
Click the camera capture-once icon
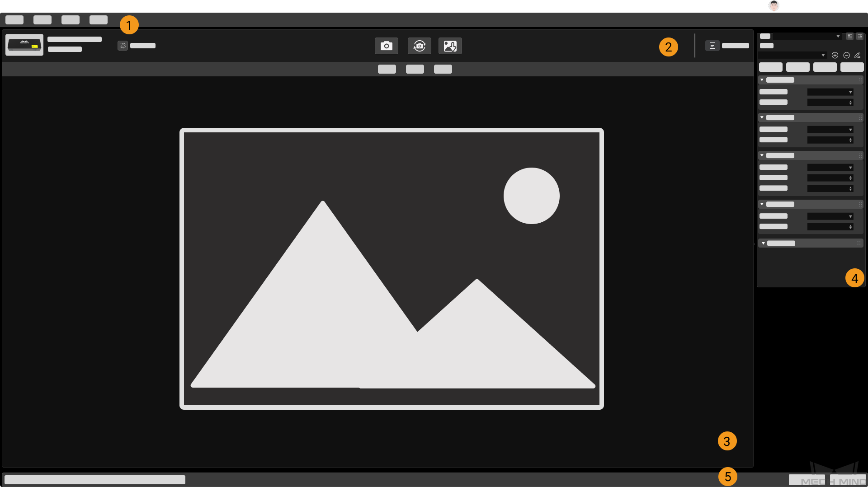[x=387, y=46]
